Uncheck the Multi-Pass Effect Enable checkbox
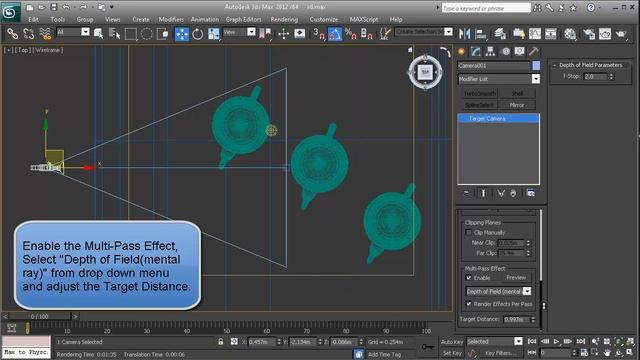 click(469, 278)
